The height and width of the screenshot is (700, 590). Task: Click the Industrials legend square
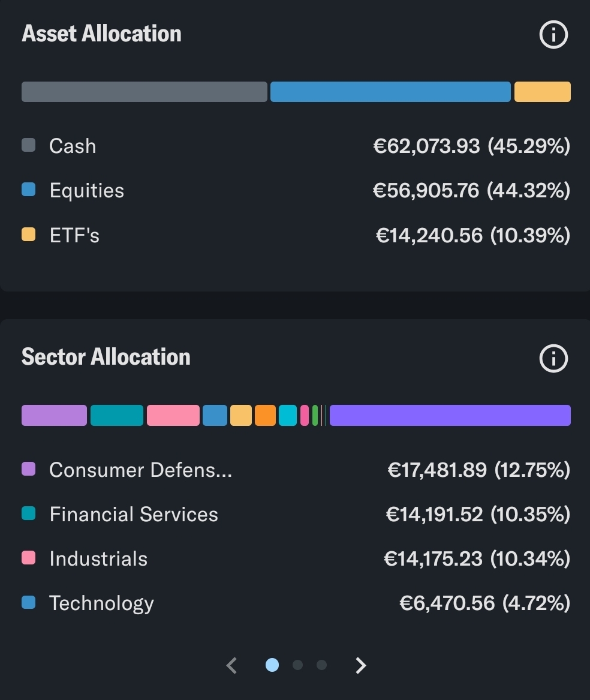click(28, 558)
